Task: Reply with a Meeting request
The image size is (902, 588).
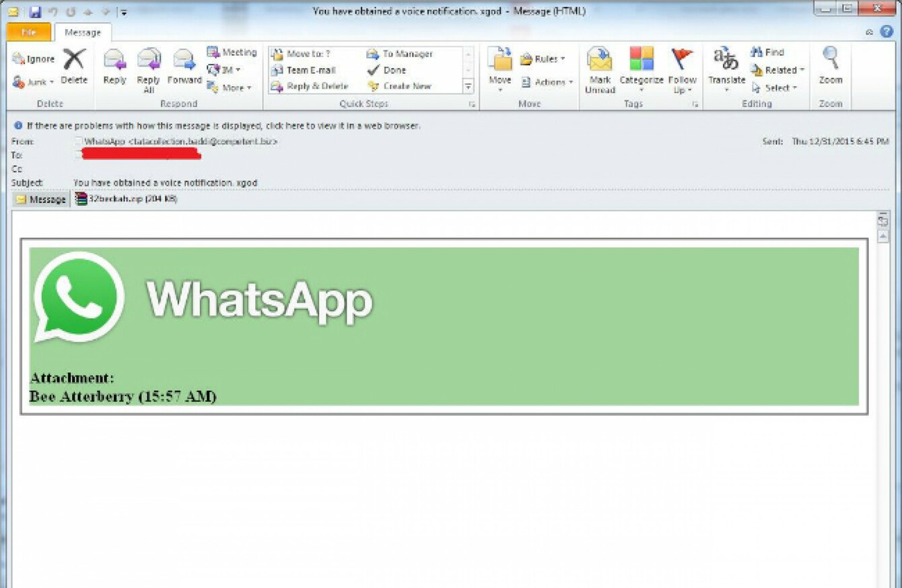Action: pyautogui.click(x=232, y=52)
